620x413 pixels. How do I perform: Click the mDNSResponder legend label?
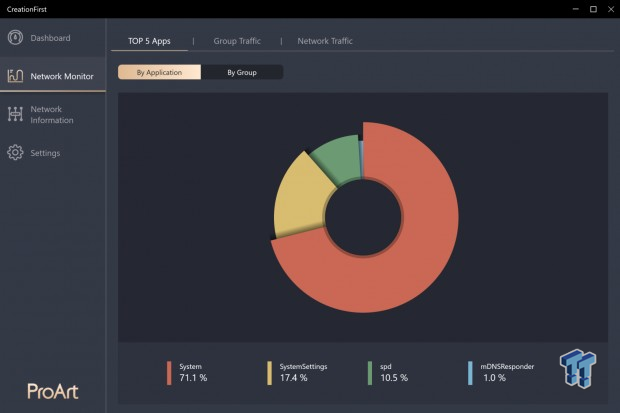click(507, 367)
